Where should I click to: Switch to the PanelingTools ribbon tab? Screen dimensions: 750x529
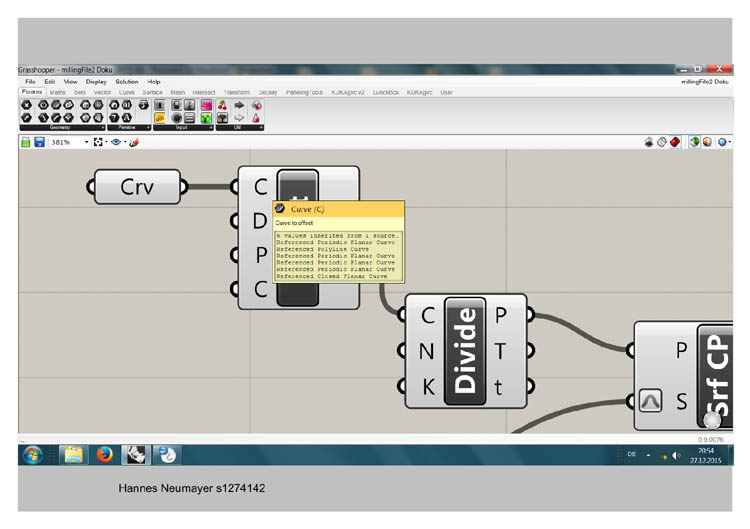pyautogui.click(x=304, y=92)
